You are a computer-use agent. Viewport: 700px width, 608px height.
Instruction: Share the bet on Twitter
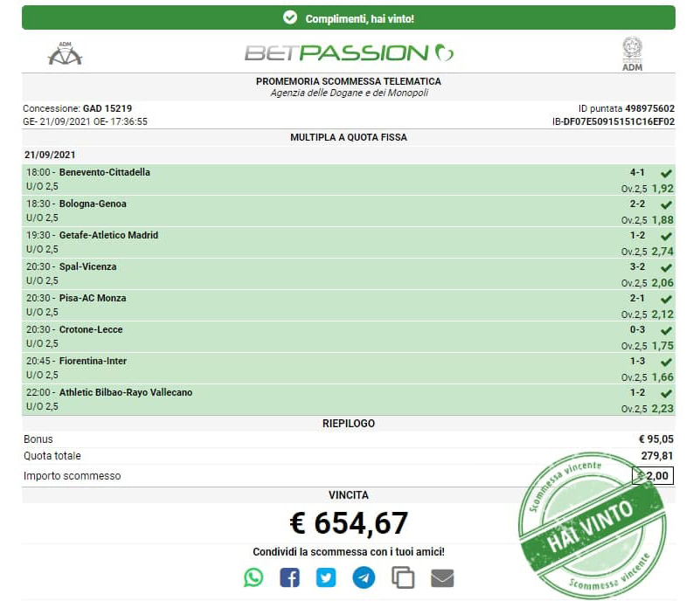point(326,577)
